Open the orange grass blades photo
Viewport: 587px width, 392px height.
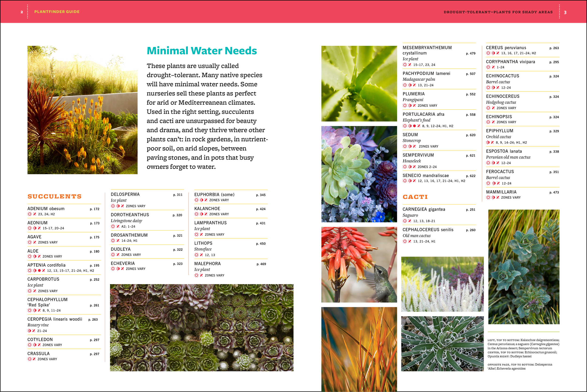coord(359,350)
